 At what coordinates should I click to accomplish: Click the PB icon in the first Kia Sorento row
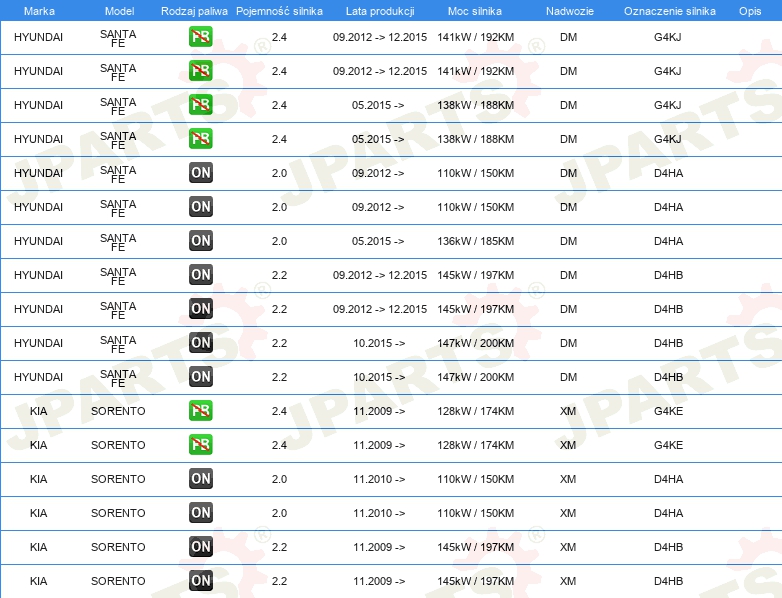point(201,411)
